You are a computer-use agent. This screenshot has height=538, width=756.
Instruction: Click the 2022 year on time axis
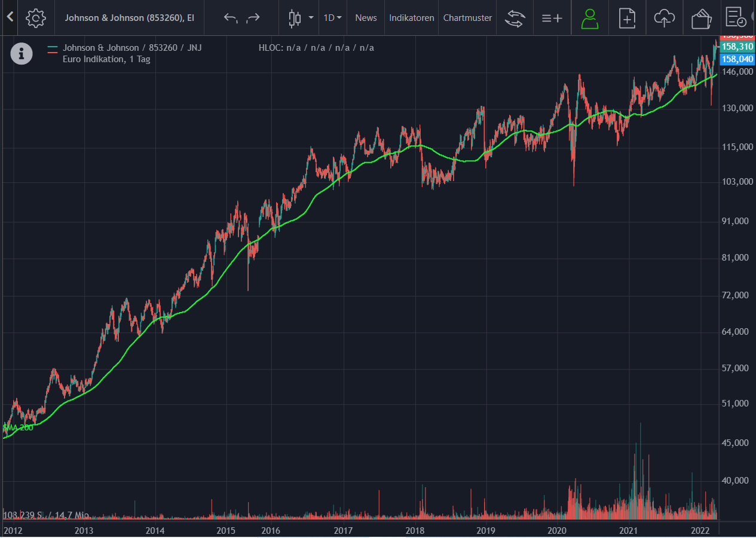click(x=700, y=530)
